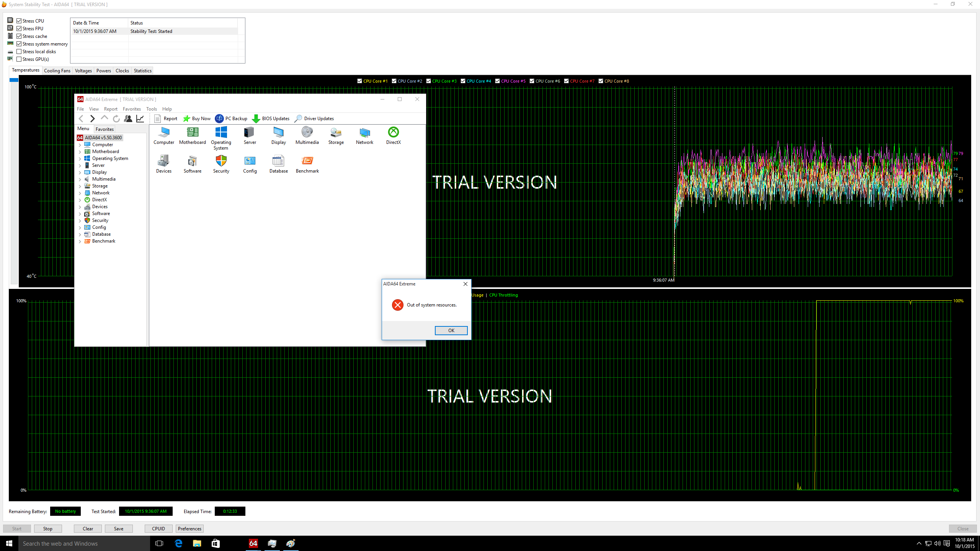Open the Server category icon
This screenshot has width=980, height=551.
(250, 136)
